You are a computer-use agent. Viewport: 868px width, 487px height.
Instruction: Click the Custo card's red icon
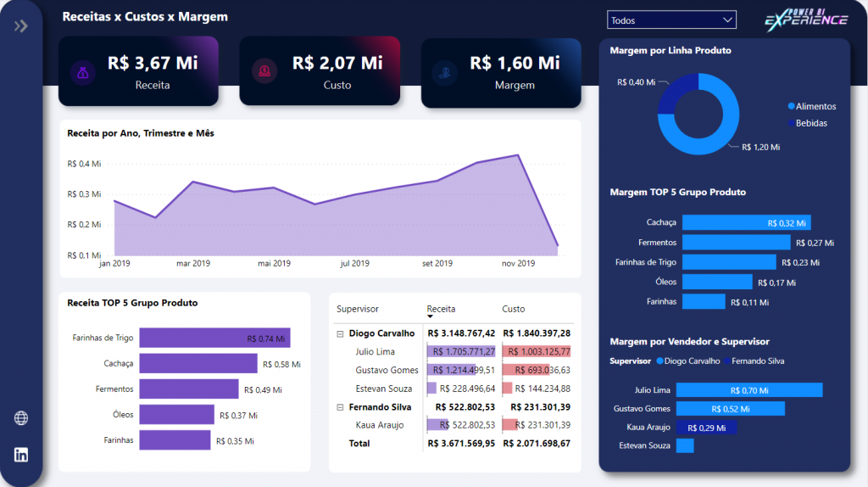(264, 72)
